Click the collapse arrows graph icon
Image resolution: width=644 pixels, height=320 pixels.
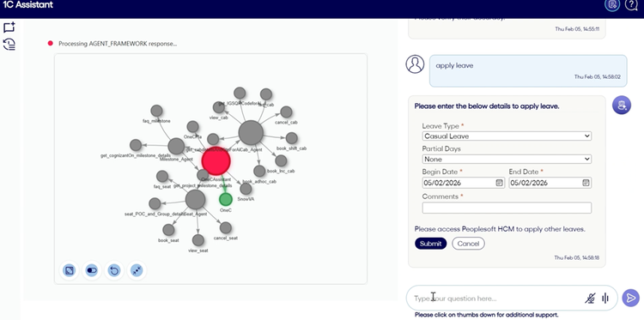point(137,270)
